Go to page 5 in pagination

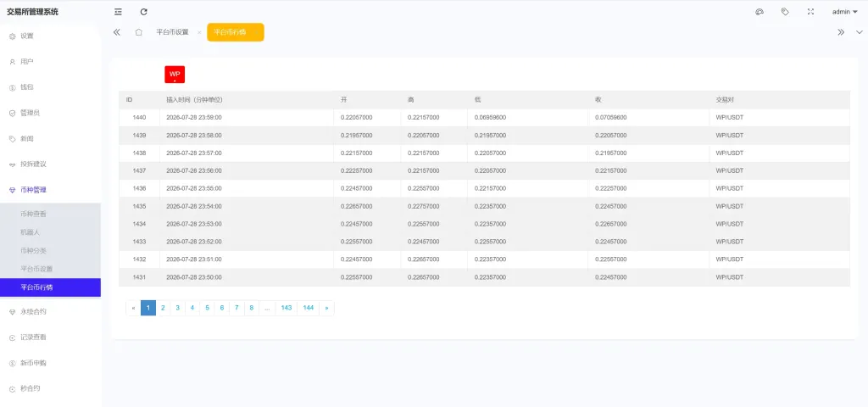click(x=207, y=308)
